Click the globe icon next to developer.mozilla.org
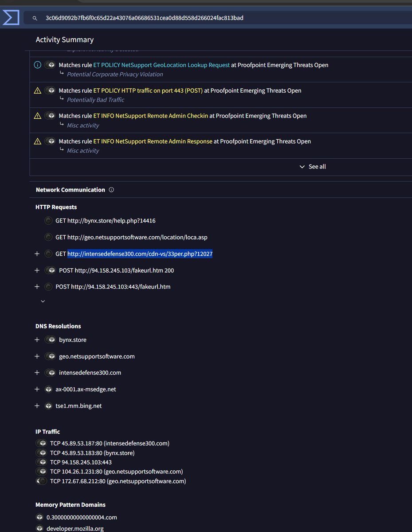Screen dimensions: 412x532 click(40, 528)
